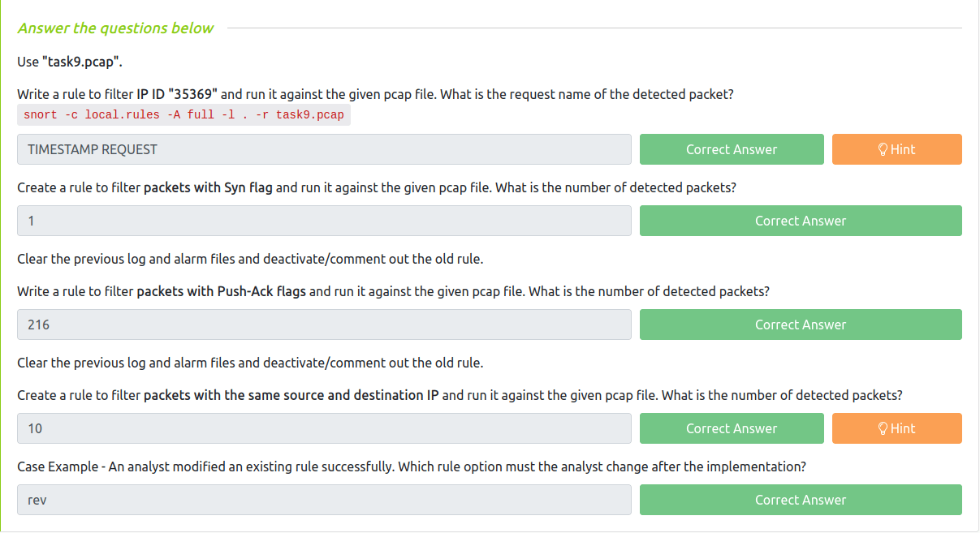Focus the Syn flag answer field containing 1
This screenshot has height=533, width=980.
click(324, 221)
